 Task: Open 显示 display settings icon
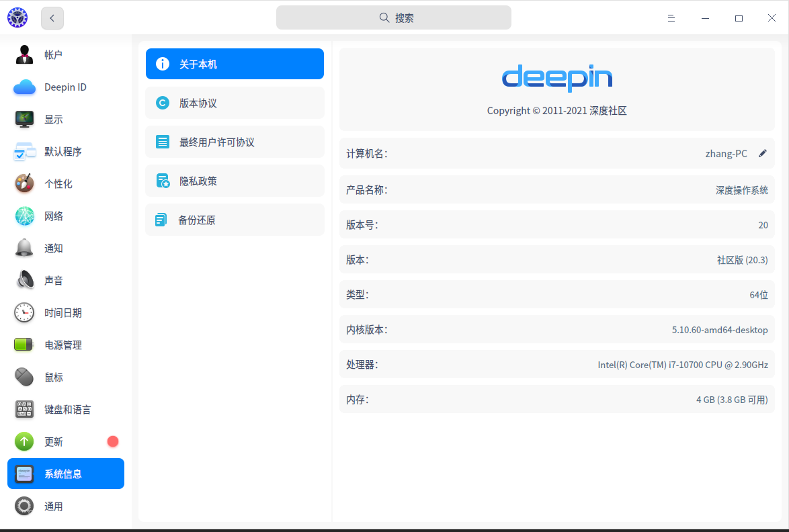[x=24, y=119]
